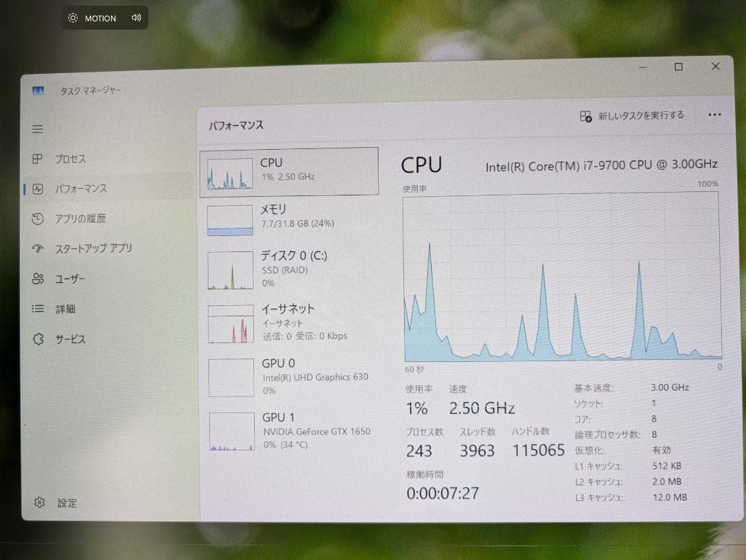The width and height of the screenshot is (746, 560).
Task: Click the ユーザー people icon
Action: (x=38, y=279)
